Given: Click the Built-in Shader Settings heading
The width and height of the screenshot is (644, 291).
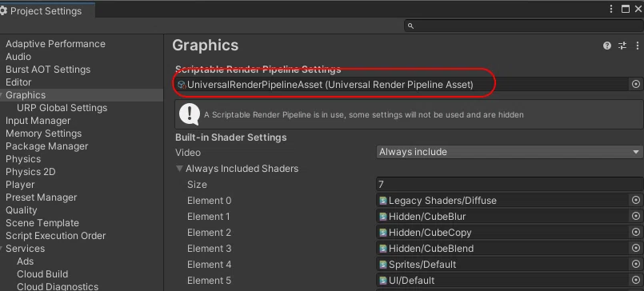Looking at the screenshot, I should pyautogui.click(x=231, y=138).
